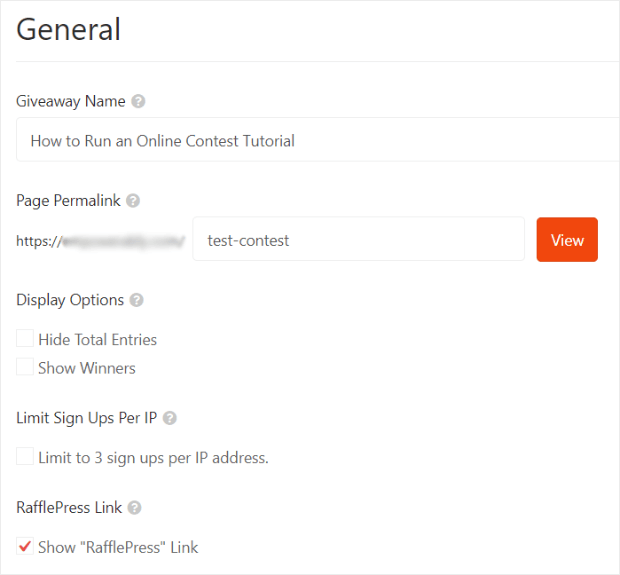Uncheck the Show "RafflePress" Link checkbox
This screenshot has height=575, width=620.
[25, 546]
